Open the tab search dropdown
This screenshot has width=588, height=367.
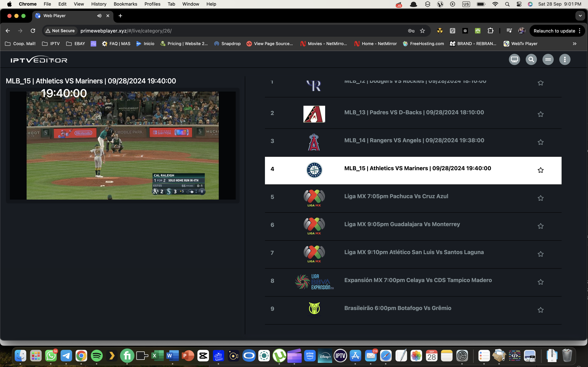coord(580,16)
